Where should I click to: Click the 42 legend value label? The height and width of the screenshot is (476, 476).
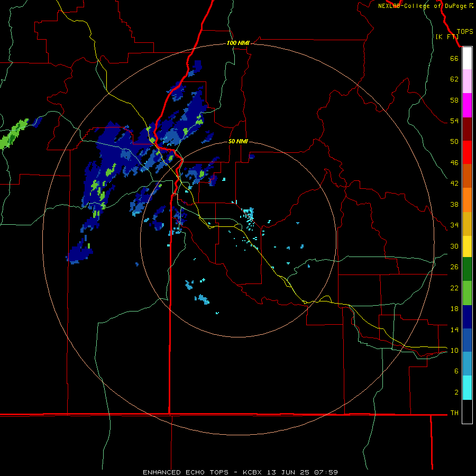click(x=454, y=183)
